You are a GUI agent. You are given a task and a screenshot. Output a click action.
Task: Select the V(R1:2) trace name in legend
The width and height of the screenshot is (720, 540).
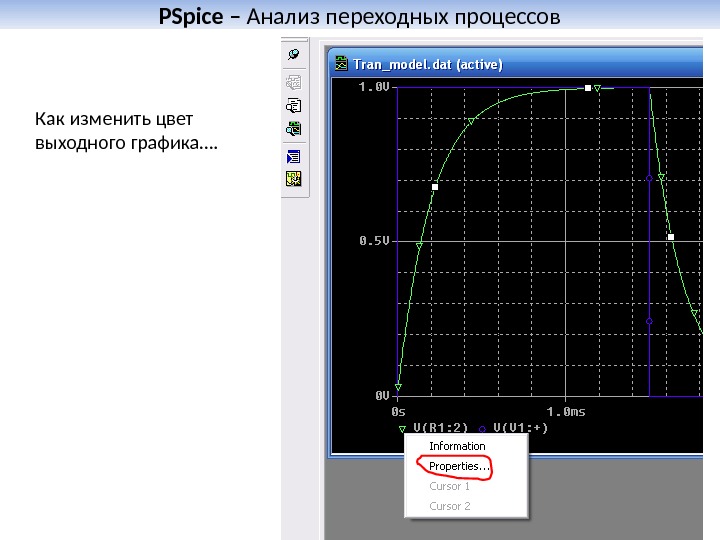pos(440,428)
